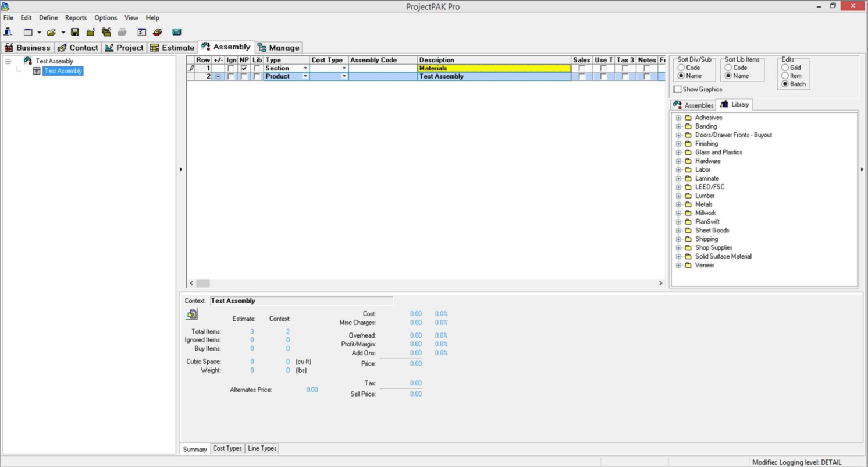Viewport: 868px width, 467px height.
Task: Open the Cost Types tab at the bottom
Action: [227, 448]
